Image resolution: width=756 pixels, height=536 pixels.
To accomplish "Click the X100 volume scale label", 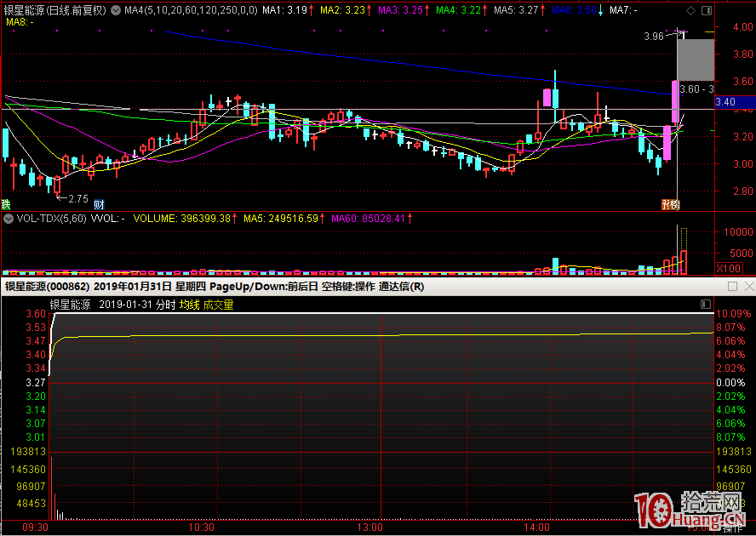I will click(x=729, y=268).
